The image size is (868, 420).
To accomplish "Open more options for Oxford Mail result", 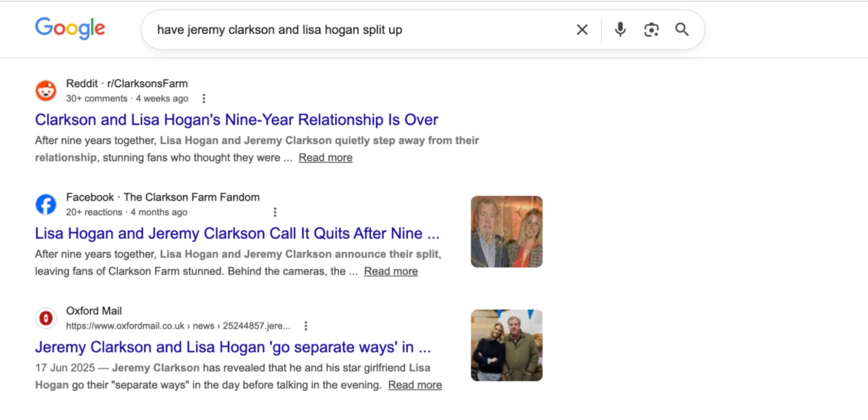I will [x=306, y=326].
